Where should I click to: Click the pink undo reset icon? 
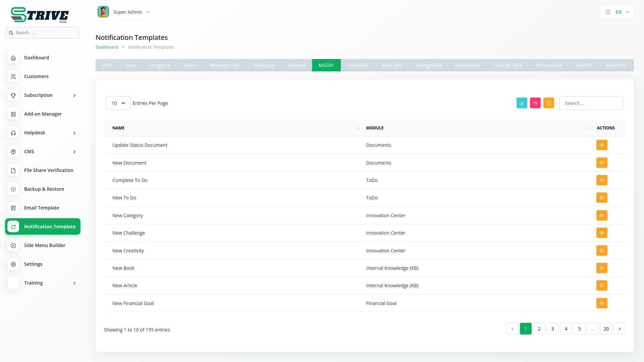535,103
